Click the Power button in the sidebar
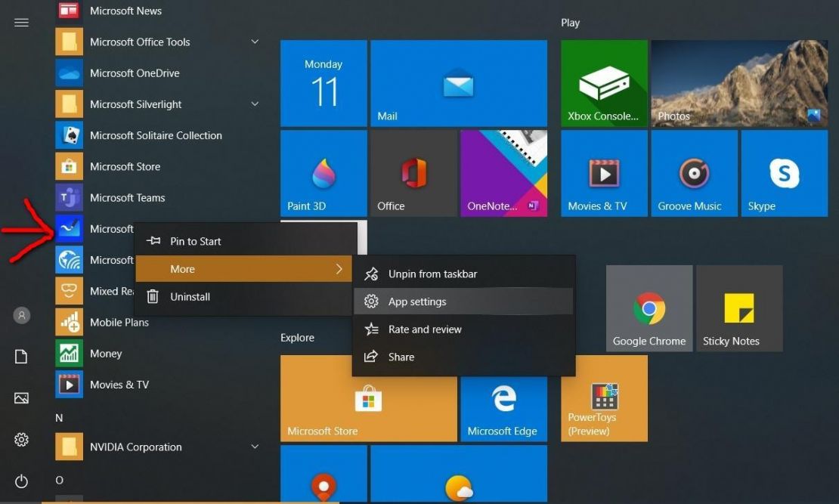Viewport: 839px width, 504px height. (x=20, y=481)
